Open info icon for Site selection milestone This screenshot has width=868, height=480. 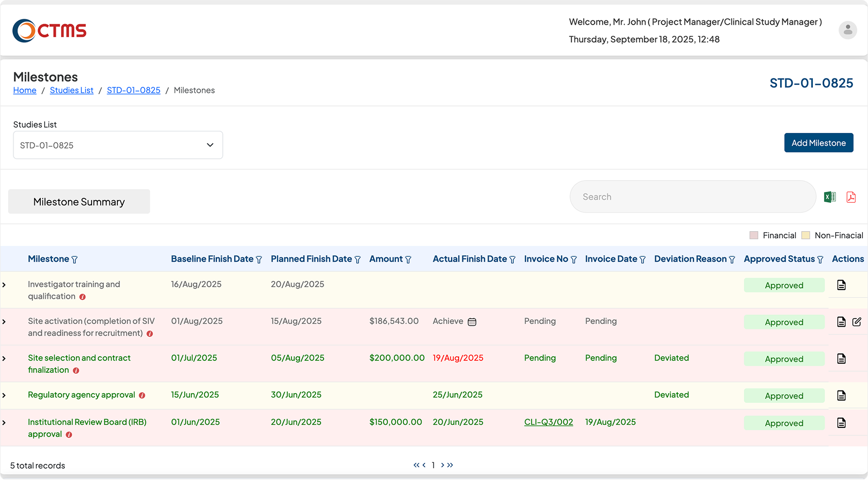(x=76, y=371)
